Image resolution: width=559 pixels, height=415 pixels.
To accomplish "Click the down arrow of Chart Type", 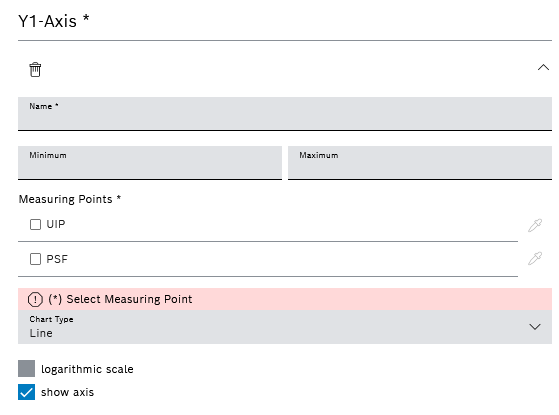I will click(535, 327).
